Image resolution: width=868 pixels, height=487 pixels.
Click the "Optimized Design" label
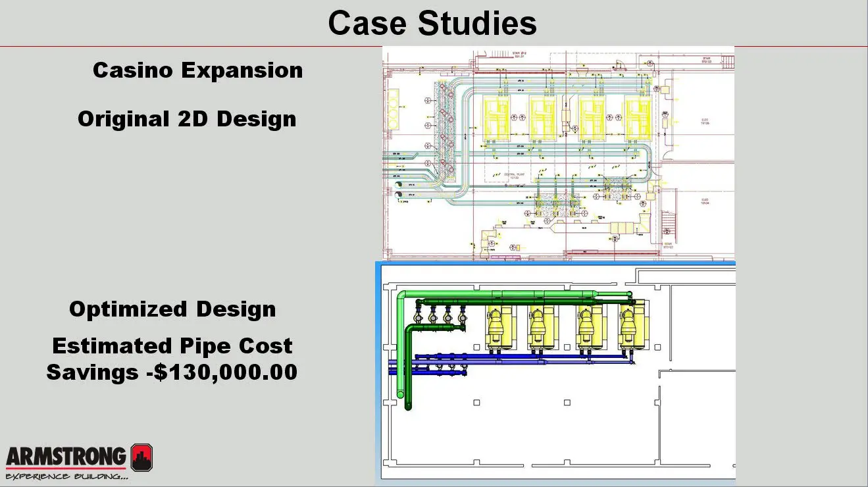(x=172, y=309)
